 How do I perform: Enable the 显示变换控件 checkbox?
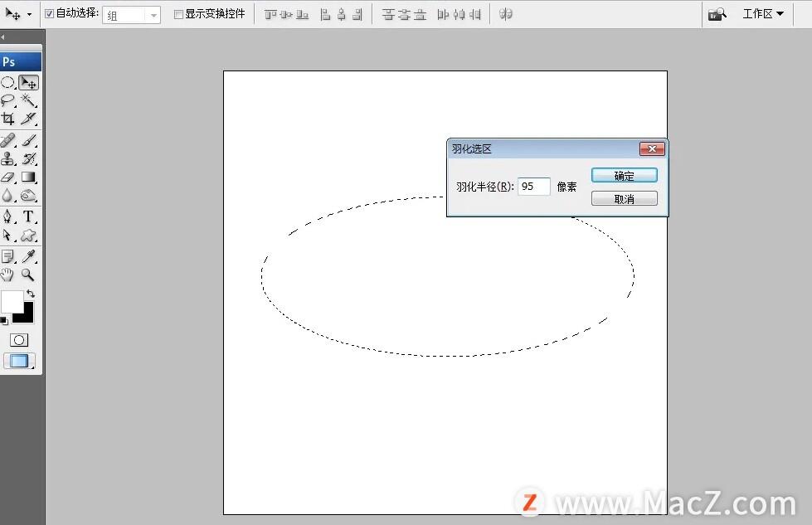coord(178,14)
